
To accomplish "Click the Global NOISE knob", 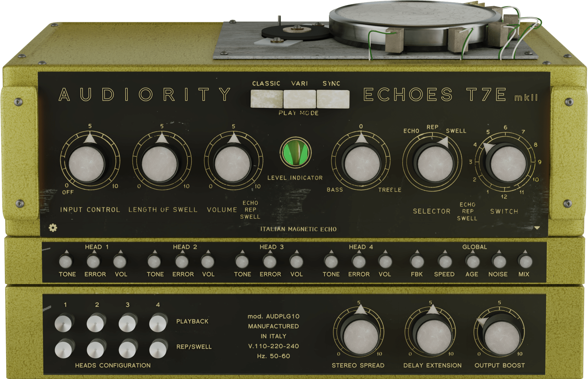I will 499,261.
